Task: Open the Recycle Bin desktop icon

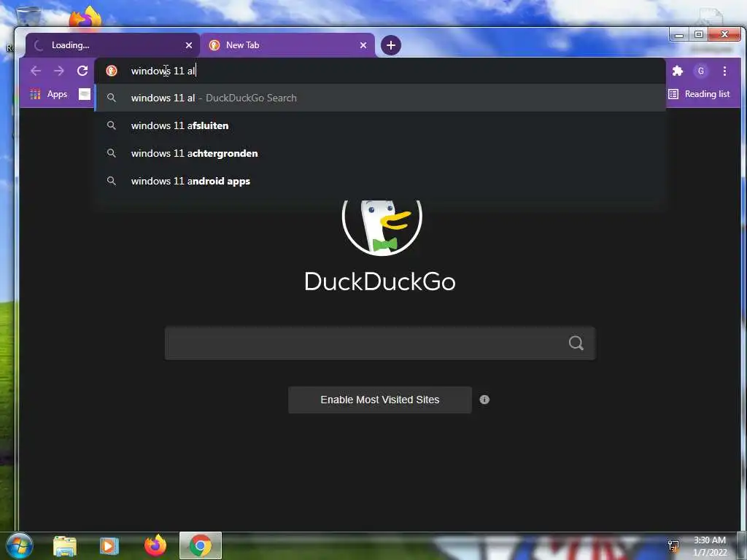Action: pos(28,16)
